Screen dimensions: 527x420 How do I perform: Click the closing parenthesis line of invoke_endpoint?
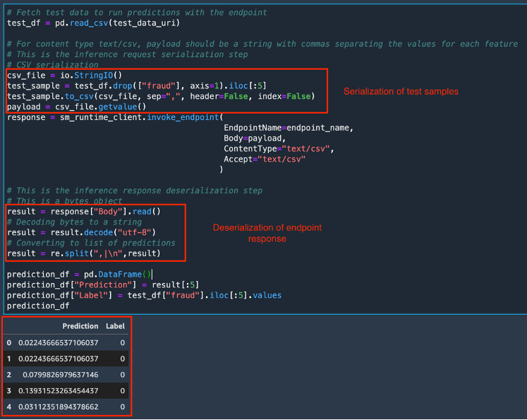point(221,169)
